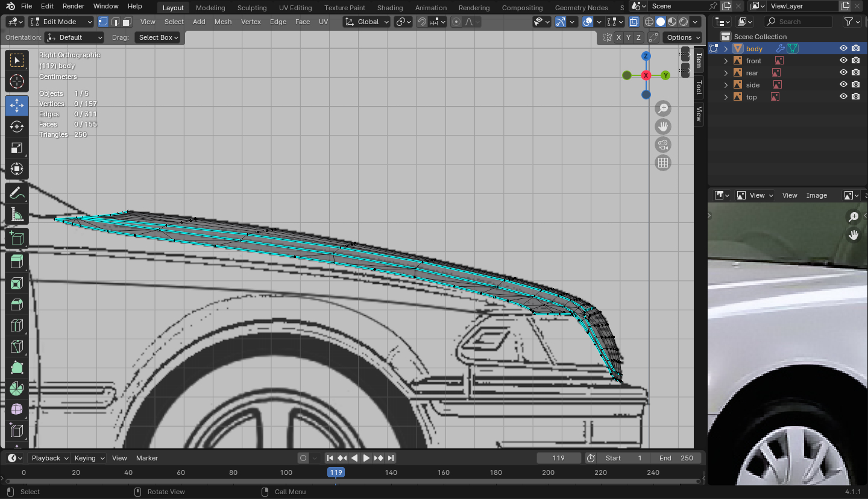The image size is (868, 499).
Task: Pick the Measure tool
Action: click(17, 215)
